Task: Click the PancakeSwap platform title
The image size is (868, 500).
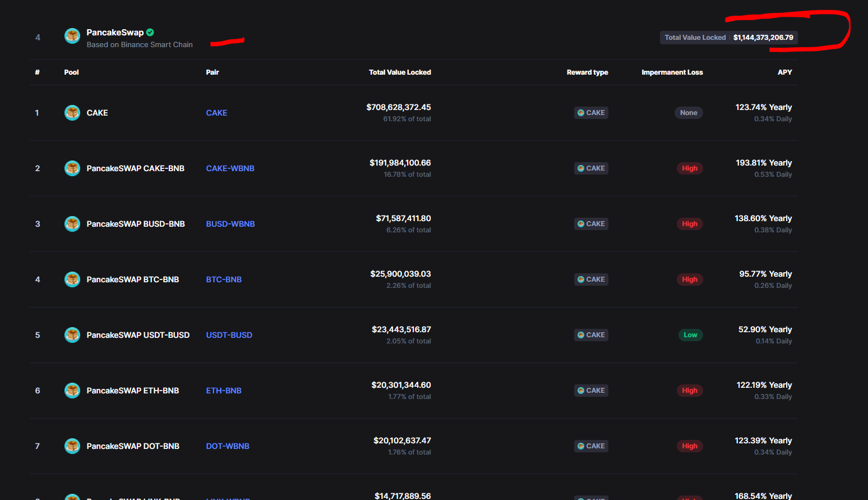Action: click(x=115, y=33)
